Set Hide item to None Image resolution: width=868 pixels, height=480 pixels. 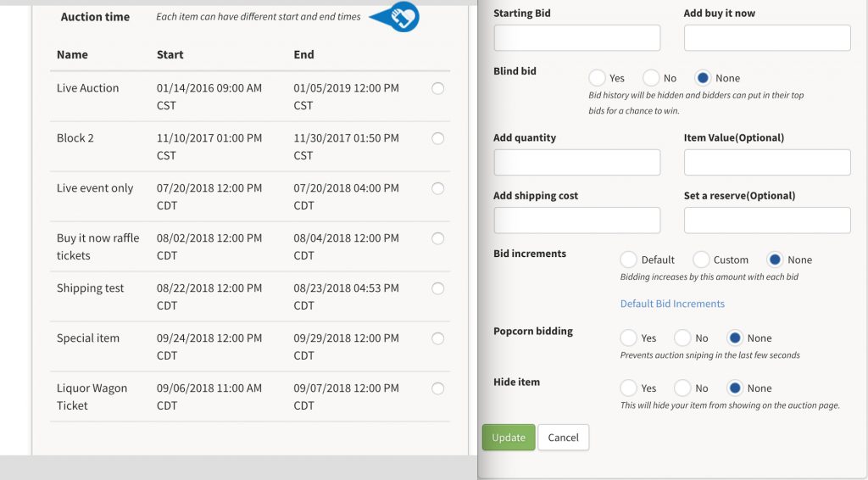735,388
